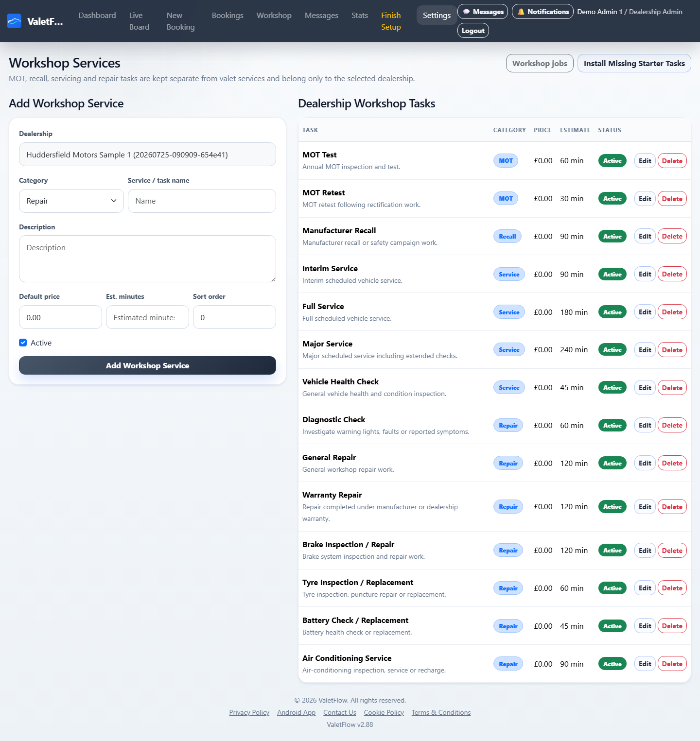Log out using the Logout button
The image size is (700, 741).
(473, 31)
